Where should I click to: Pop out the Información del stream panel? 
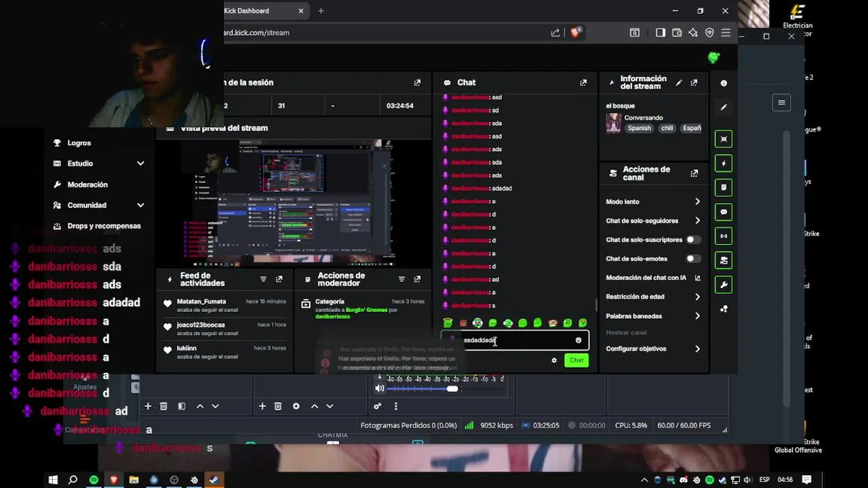point(694,83)
